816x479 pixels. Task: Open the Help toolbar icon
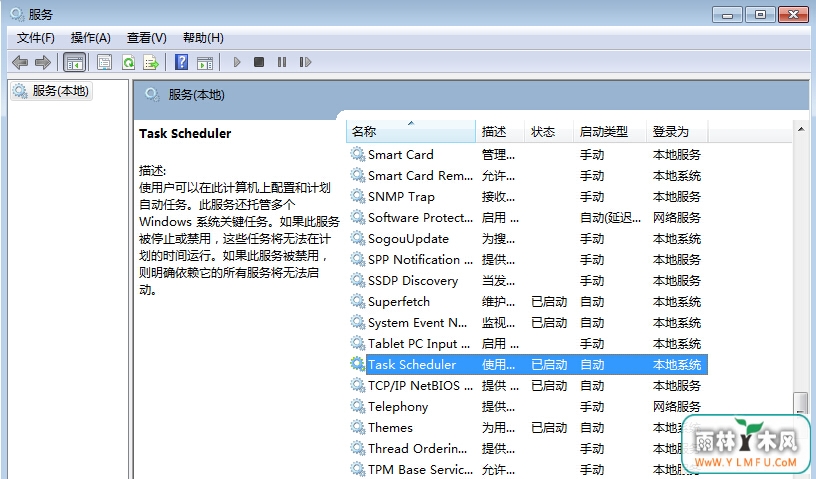click(x=181, y=62)
